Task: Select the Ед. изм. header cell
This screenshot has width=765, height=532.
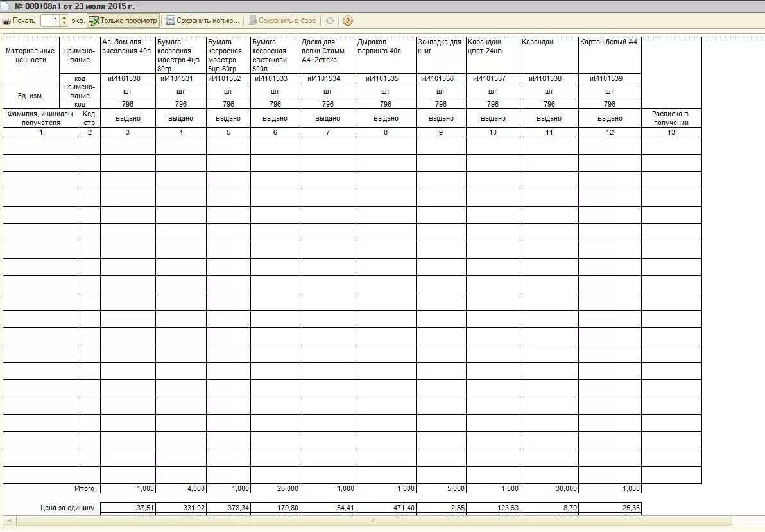Action: [31, 96]
